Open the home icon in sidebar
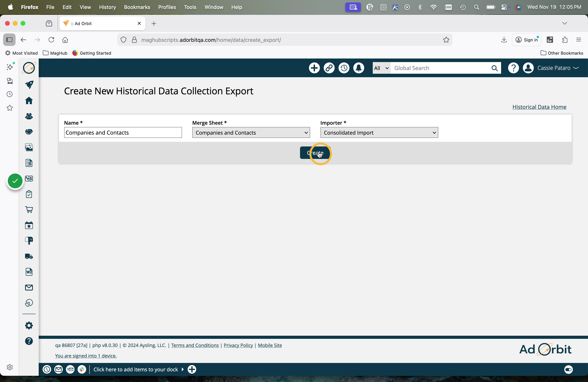588x382 pixels. [x=29, y=101]
